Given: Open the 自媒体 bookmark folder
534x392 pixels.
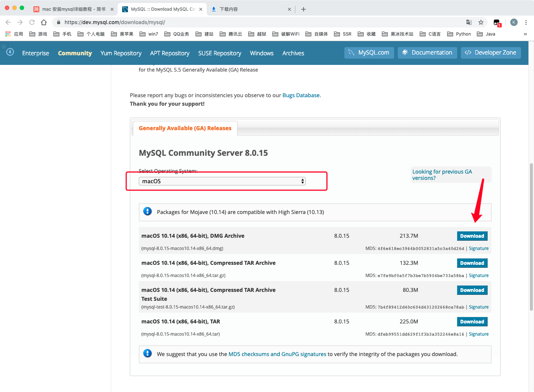Looking at the screenshot, I should (x=317, y=34).
